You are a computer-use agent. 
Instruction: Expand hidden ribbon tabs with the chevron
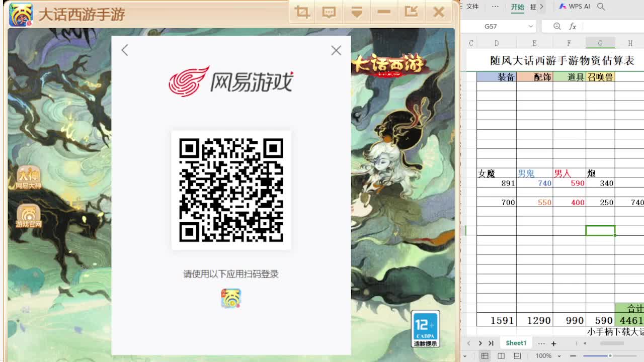(x=541, y=7)
